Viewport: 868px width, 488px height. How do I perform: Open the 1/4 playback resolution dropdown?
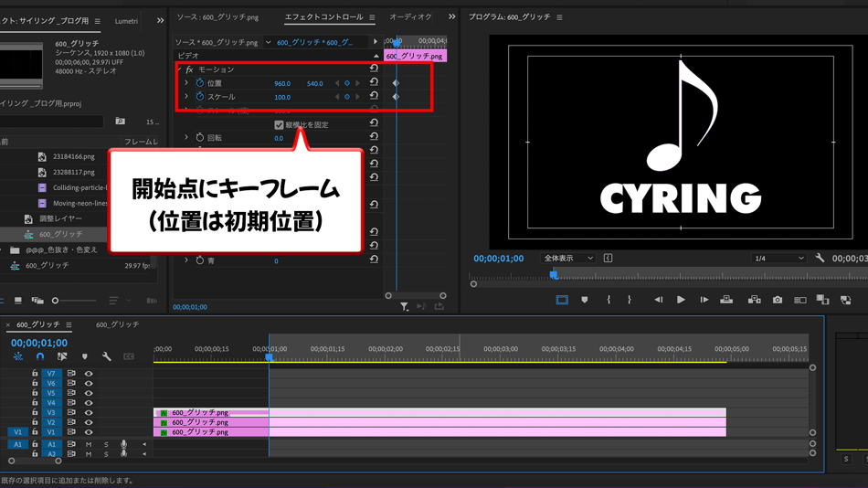coord(778,259)
